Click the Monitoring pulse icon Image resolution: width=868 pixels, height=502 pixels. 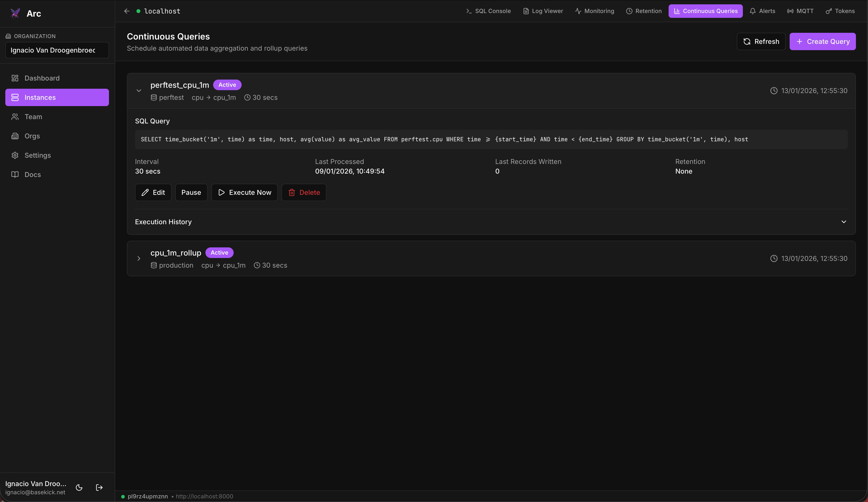(x=578, y=11)
